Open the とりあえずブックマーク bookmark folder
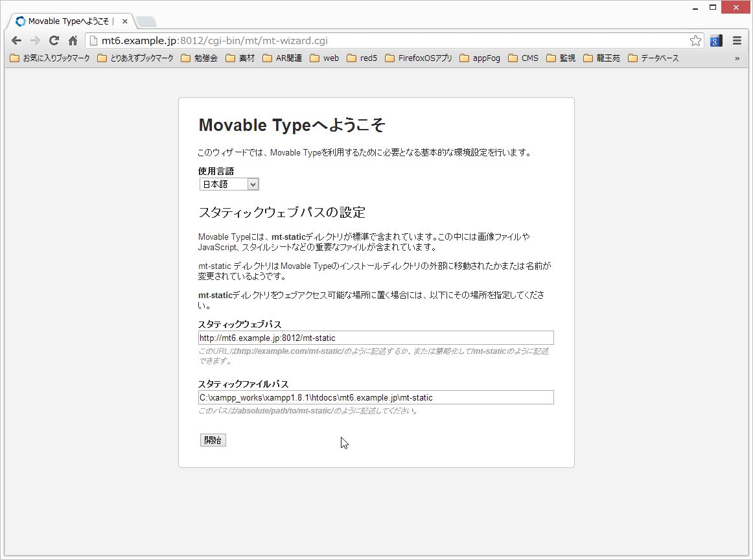 135,58
